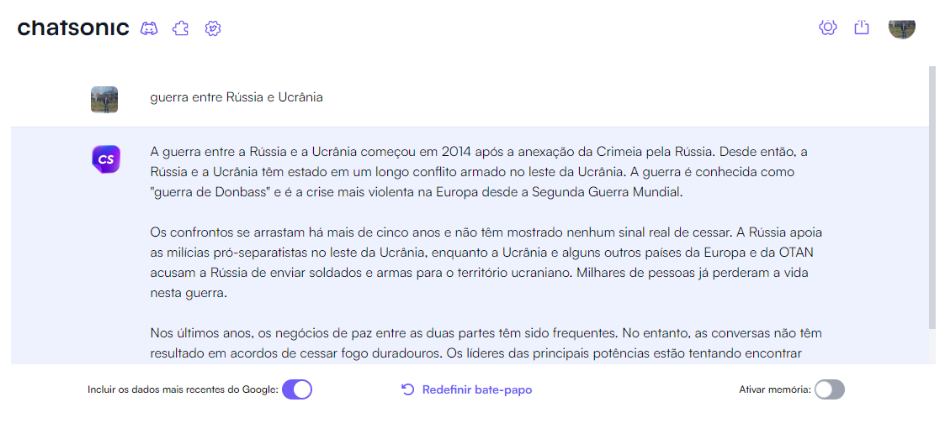Open the Discord community icon
Viewport: 947px width, 435px height.
tap(149, 28)
